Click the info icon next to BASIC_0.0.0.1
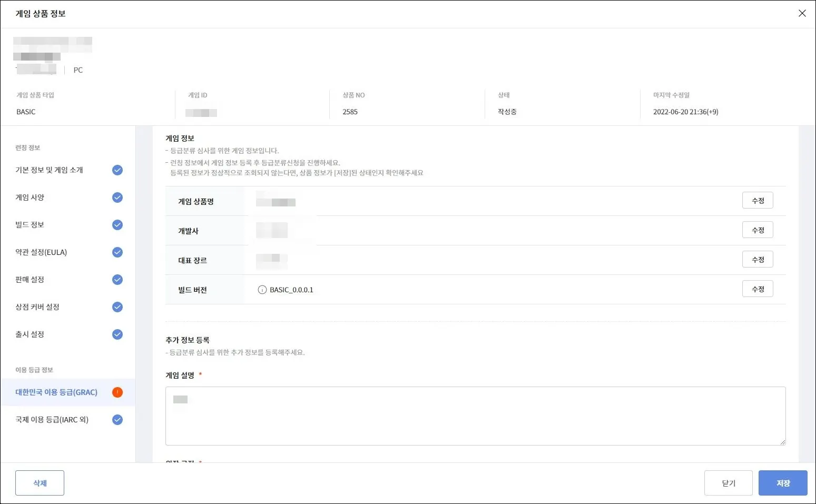Screen dimensions: 816x504 [262, 290]
